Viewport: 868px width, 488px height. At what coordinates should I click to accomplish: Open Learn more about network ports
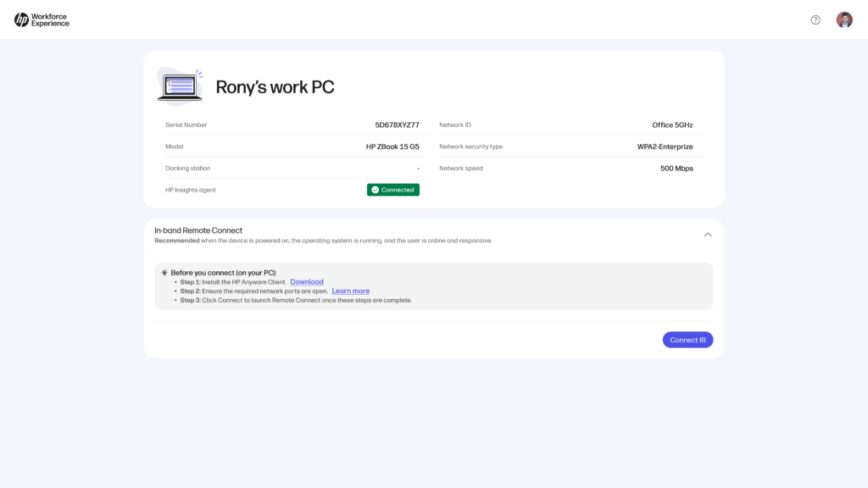350,291
